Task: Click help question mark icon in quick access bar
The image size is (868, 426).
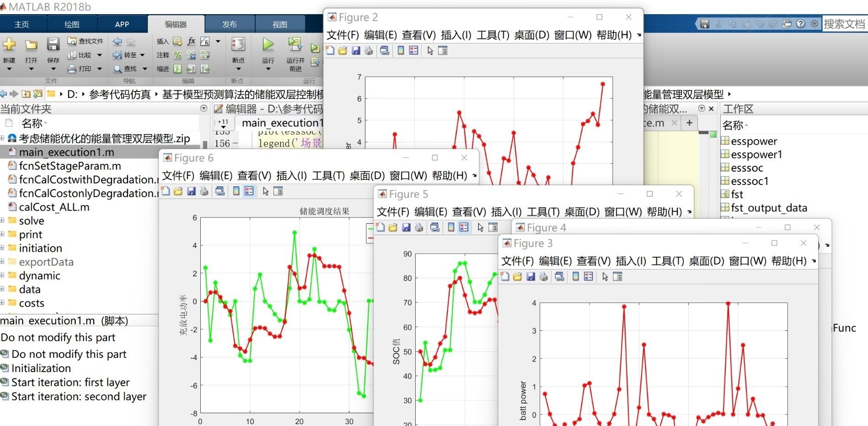Action: [800, 24]
